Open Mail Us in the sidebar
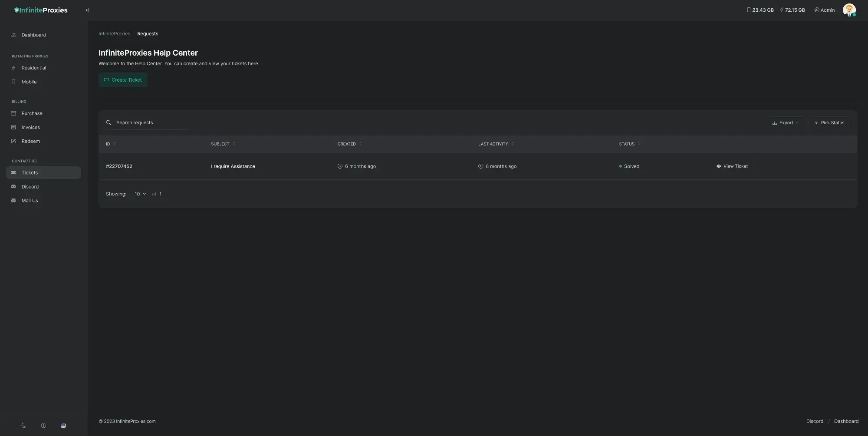 (x=30, y=201)
